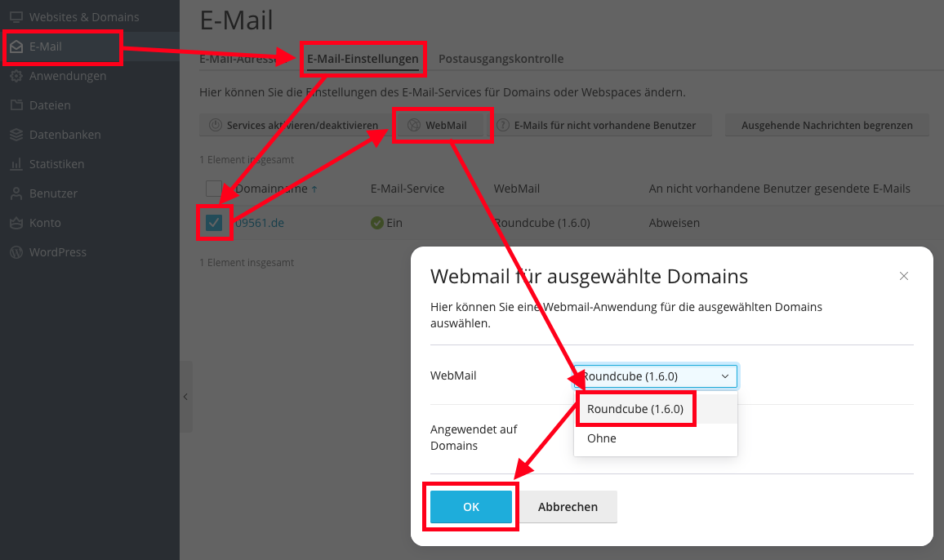Click the WordPress logo icon in sidebar

16,252
